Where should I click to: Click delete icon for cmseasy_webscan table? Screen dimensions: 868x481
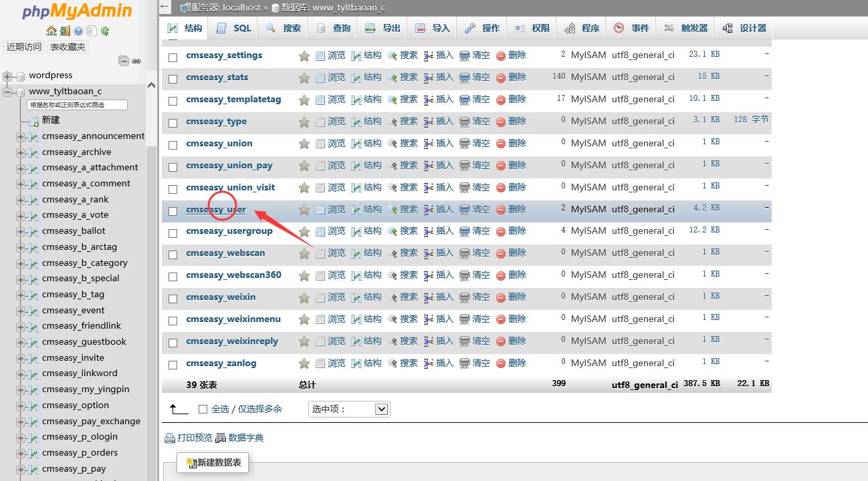(x=501, y=254)
